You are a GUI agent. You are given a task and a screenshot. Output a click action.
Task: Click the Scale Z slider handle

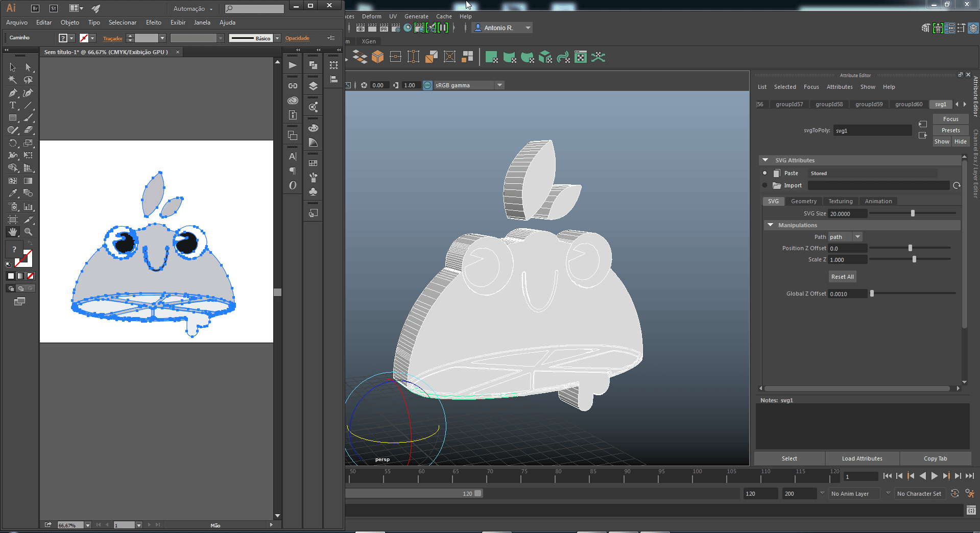point(914,259)
